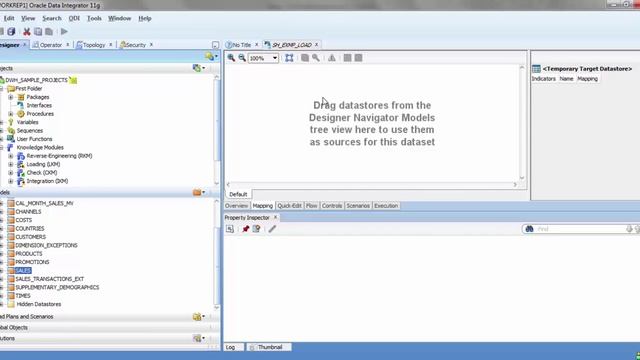Open the Window menu
Viewport: 640px width, 360px height.
tap(120, 18)
